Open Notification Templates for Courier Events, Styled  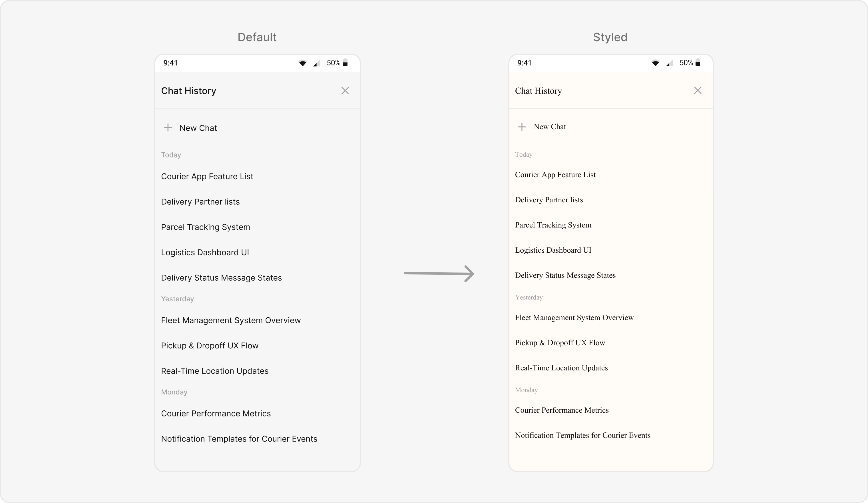(x=582, y=436)
